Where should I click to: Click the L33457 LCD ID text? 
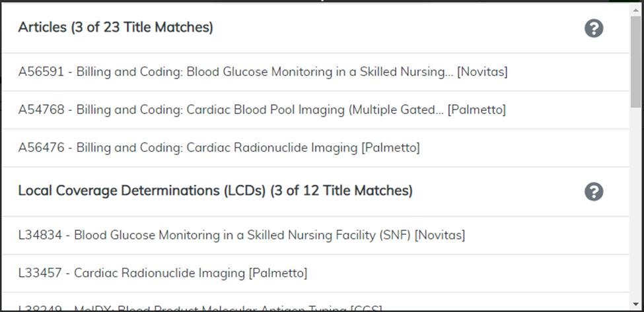coord(40,272)
